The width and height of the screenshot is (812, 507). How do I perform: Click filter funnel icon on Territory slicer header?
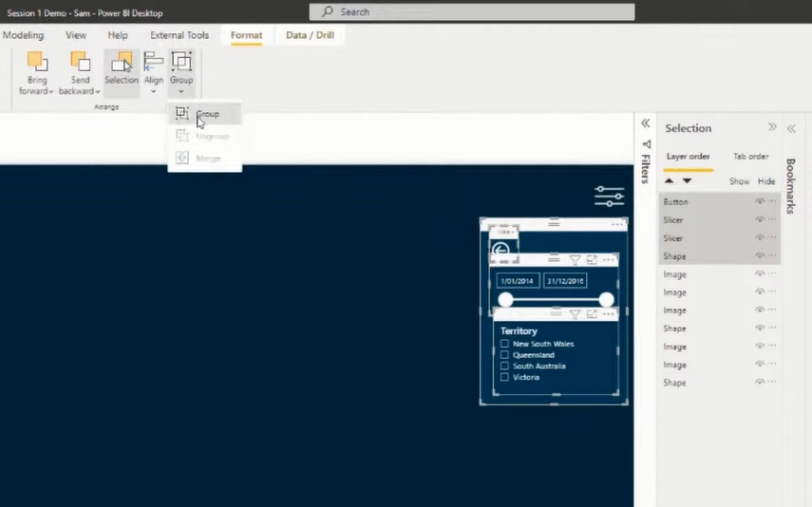(575, 314)
